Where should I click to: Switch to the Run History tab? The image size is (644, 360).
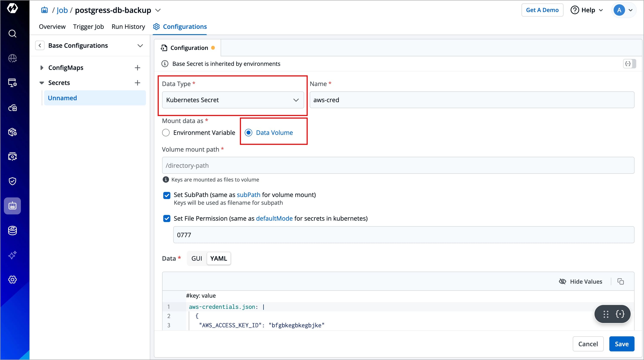click(x=128, y=26)
